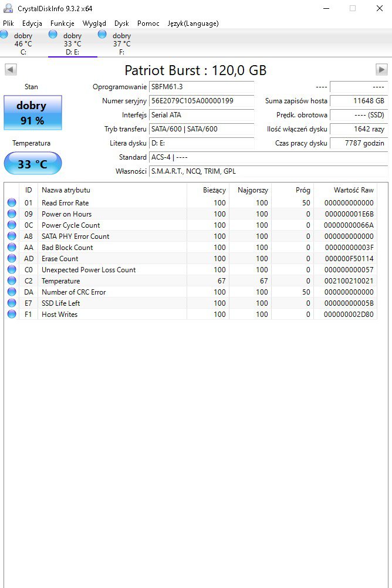Open the Edycja menu
The height and width of the screenshot is (588, 392).
pos(32,23)
